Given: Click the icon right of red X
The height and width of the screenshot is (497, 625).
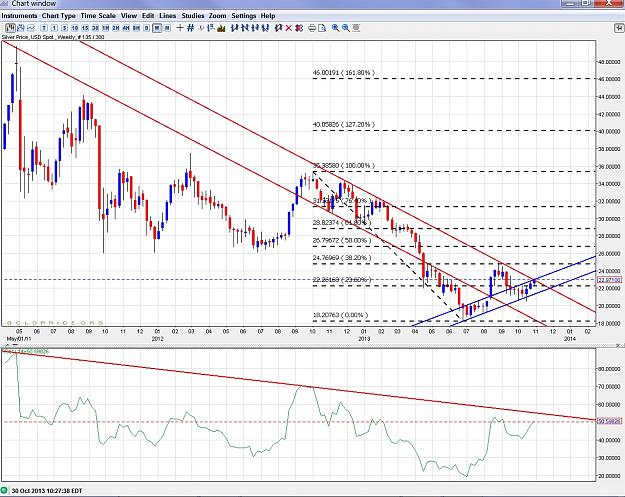Looking at the screenshot, I should [x=299, y=28].
